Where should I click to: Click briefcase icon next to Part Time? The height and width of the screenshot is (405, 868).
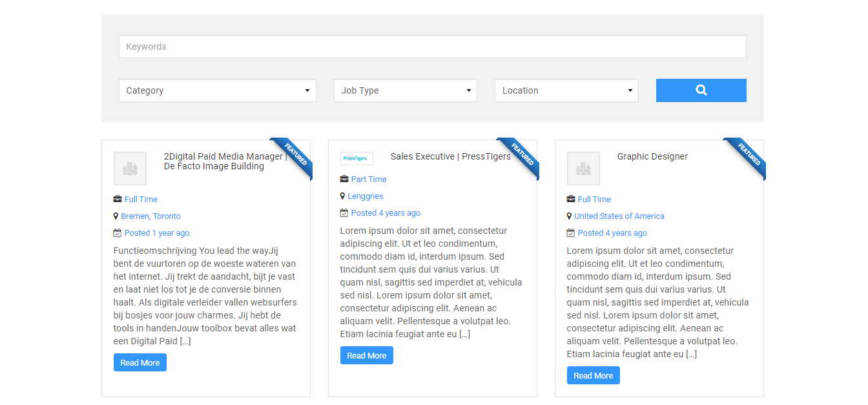pyautogui.click(x=344, y=180)
